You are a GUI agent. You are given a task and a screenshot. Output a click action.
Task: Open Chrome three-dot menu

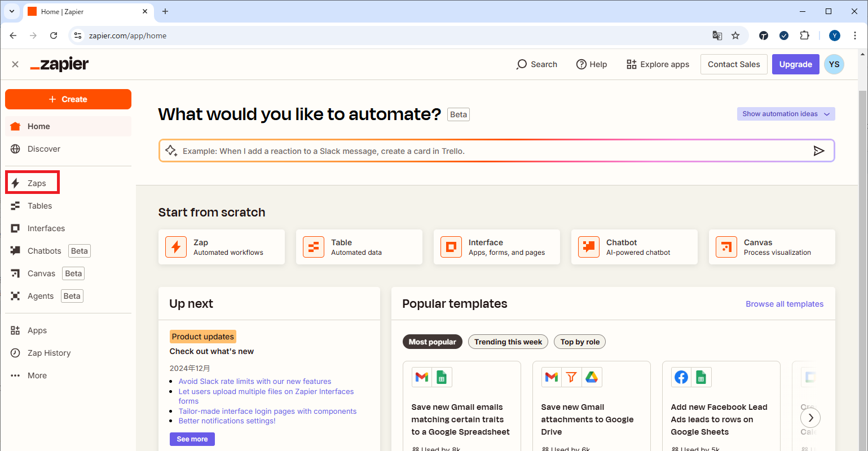click(855, 36)
